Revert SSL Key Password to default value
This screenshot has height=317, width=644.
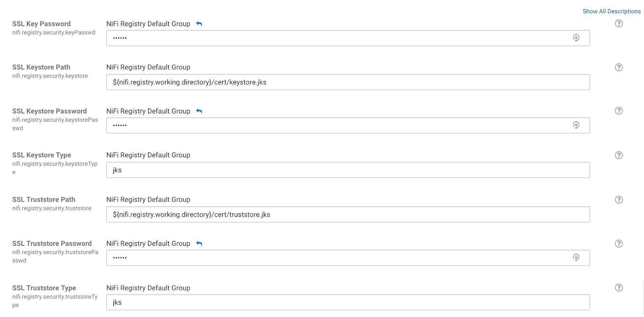coord(199,24)
